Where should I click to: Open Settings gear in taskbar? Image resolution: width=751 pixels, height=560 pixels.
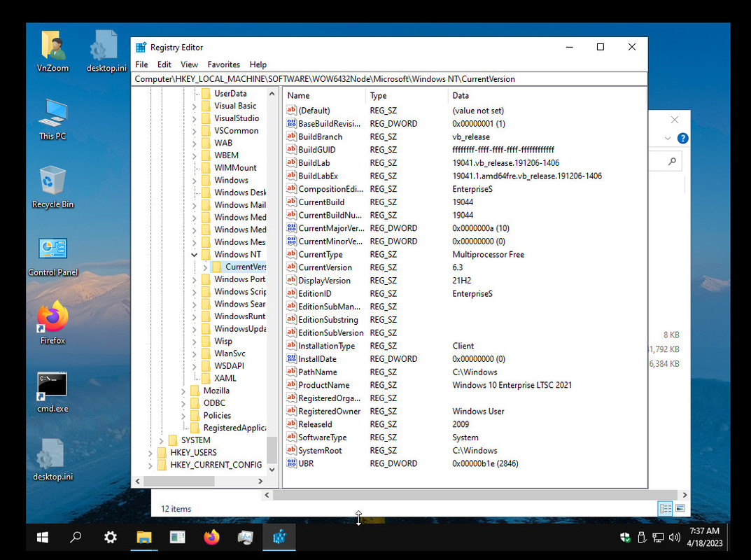point(110,538)
